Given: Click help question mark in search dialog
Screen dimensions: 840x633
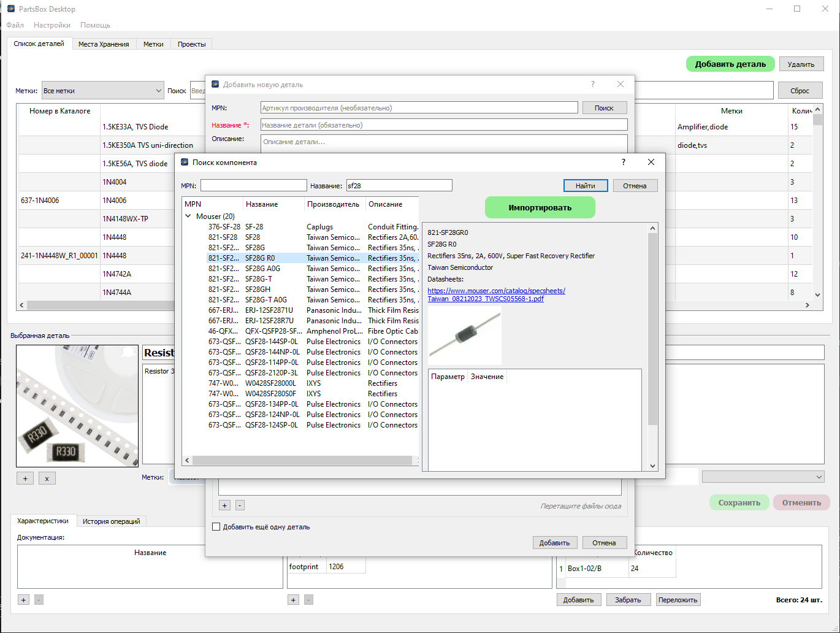Looking at the screenshot, I should click(x=624, y=162).
